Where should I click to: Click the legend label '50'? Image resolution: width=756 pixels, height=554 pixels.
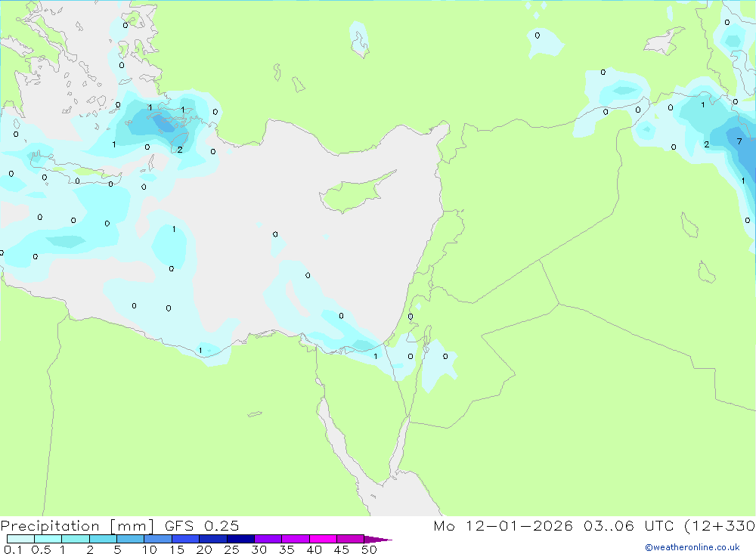tap(369, 549)
